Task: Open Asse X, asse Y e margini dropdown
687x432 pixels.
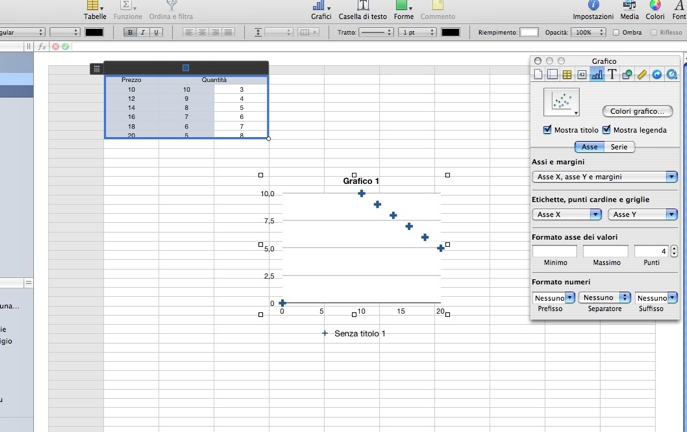Action: click(605, 177)
